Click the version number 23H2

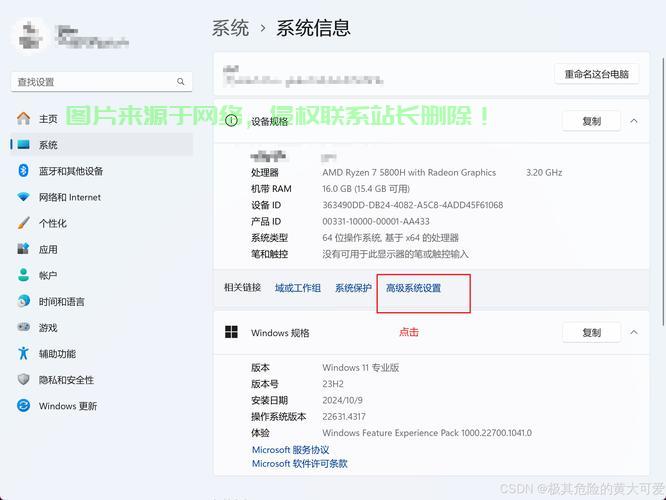tap(333, 384)
